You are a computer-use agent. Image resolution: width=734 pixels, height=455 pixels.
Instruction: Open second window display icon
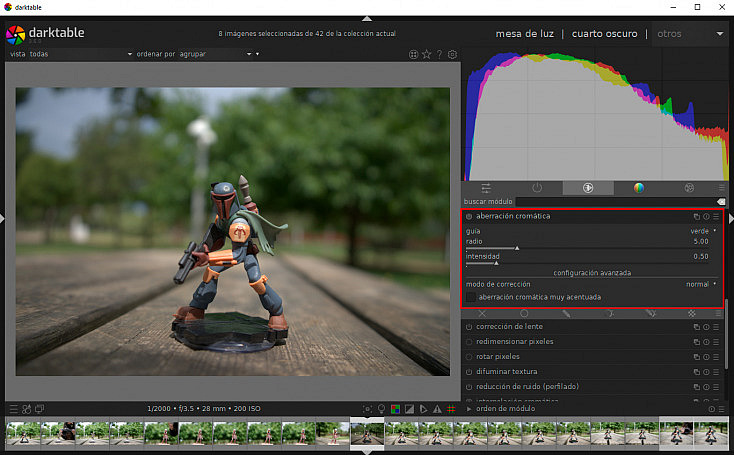(x=40, y=409)
